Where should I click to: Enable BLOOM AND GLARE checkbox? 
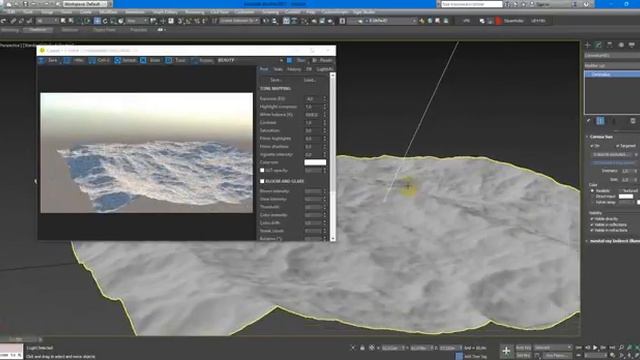coord(262,181)
